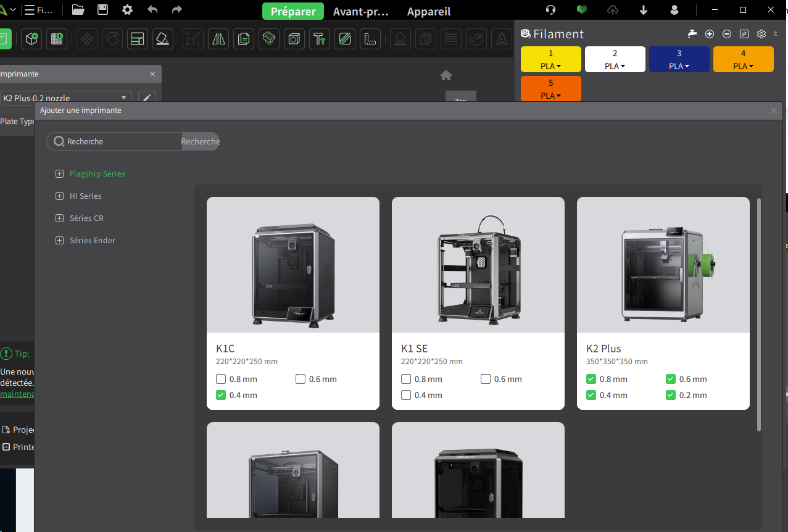Viewport: 788px width, 532px height.
Task: Select the L-shaped measure ruler tool
Action: click(370, 39)
